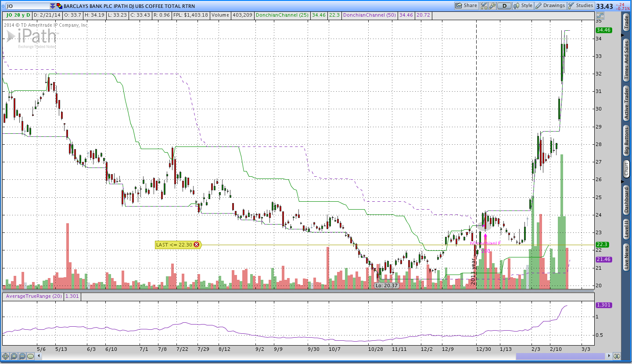This screenshot has height=364, width=632.
Task: Open the Big Buttons side tab
Action: tap(626, 140)
